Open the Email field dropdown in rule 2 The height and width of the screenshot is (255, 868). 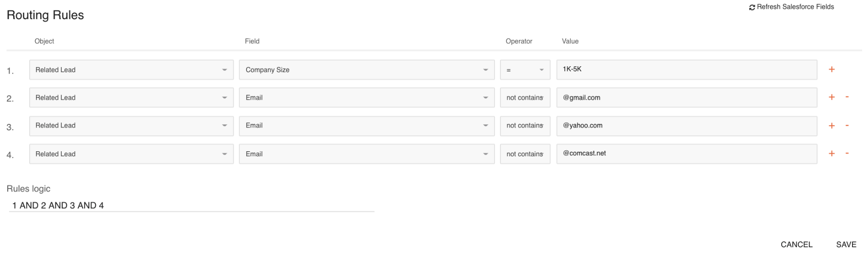pyautogui.click(x=366, y=98)
